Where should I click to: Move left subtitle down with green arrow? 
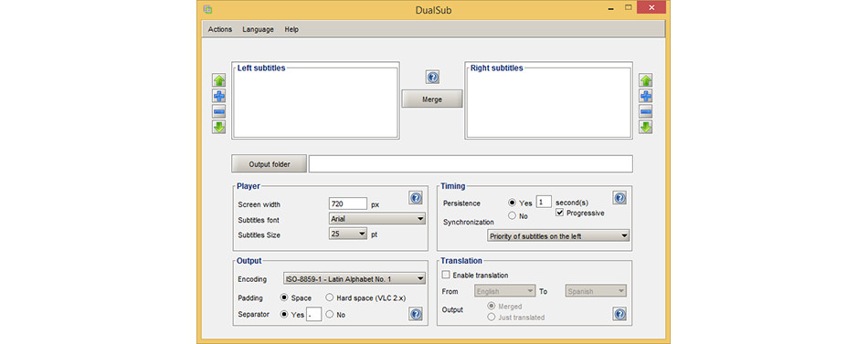pos(219,127)
